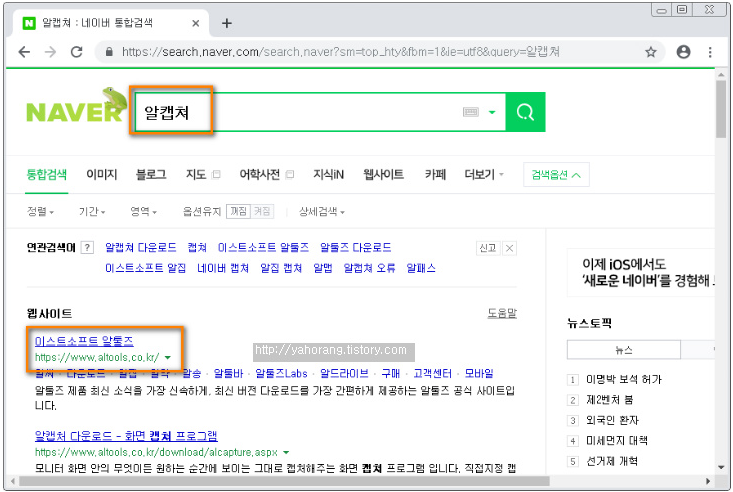Click the 신고 report button
The height and width of the screenshot is (492, 733).
coord(488,248)
